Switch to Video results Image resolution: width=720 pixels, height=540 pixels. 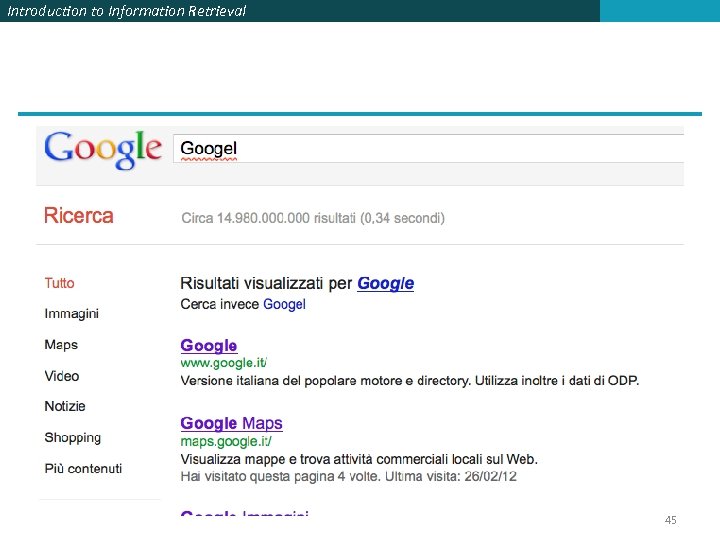coord(62,376)
